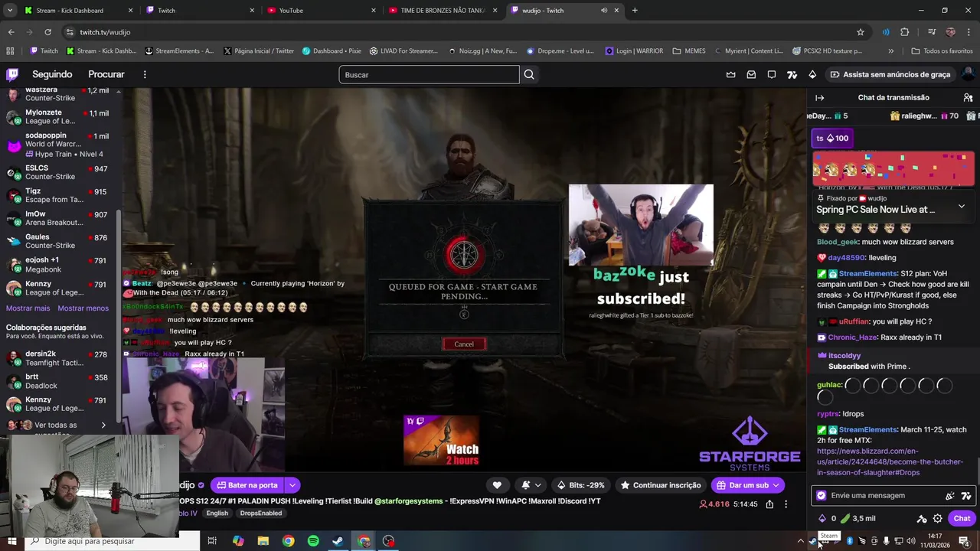Show more bookmarks via the chevron

890,51
